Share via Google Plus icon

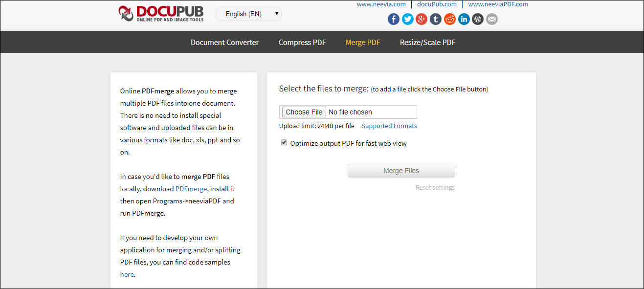422,19
